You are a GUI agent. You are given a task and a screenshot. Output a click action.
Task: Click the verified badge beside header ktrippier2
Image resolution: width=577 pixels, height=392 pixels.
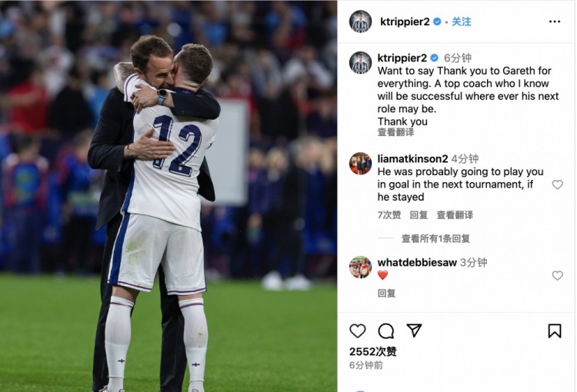437,22
